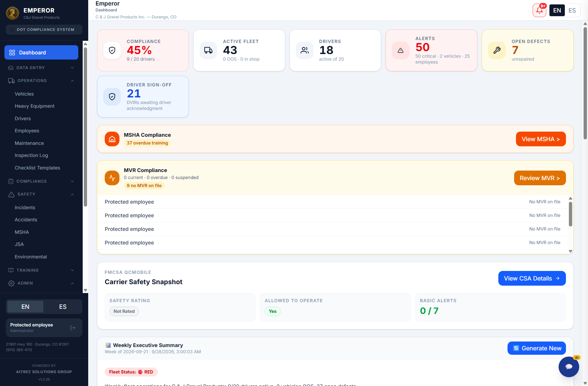Click the 45% compliance value
The image size is (588, 386).
pyautogui.click(x=139, y=50)
